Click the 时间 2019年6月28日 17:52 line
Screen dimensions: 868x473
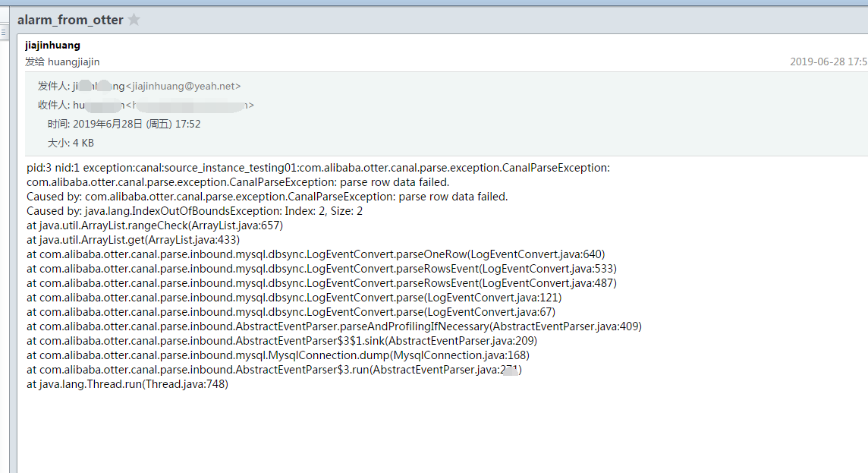(124, 124)
